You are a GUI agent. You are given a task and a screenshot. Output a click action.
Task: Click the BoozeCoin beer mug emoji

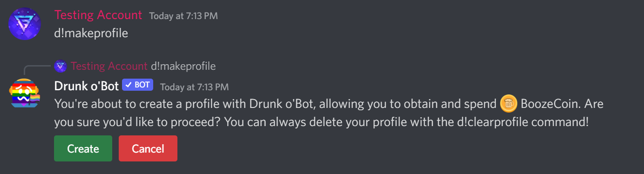[508, 104]
